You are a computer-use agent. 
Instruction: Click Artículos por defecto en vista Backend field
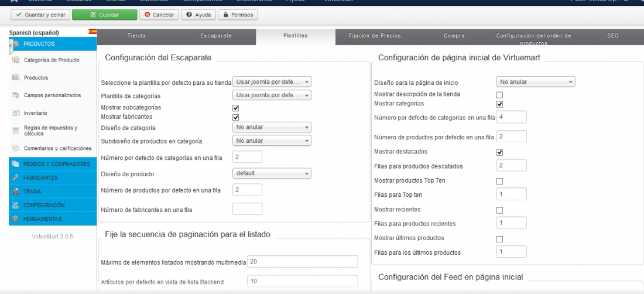[x=302, y=281]
